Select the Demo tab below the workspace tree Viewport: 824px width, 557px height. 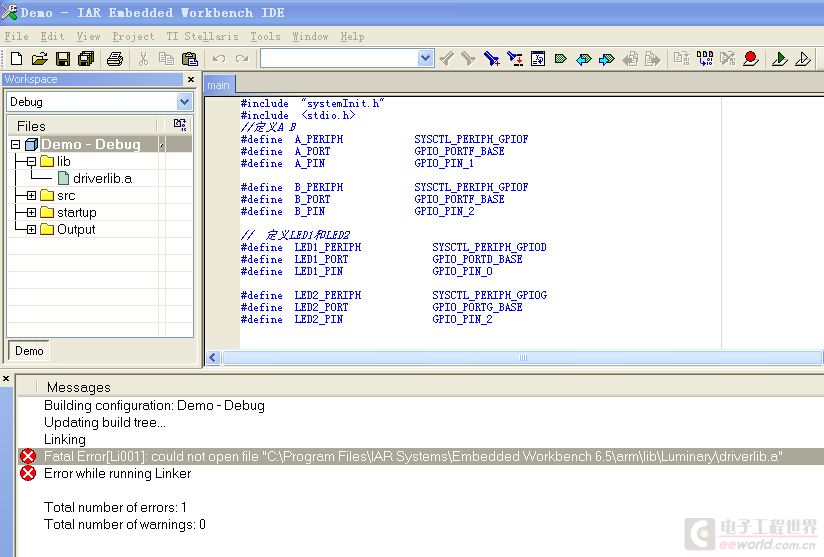29,350
